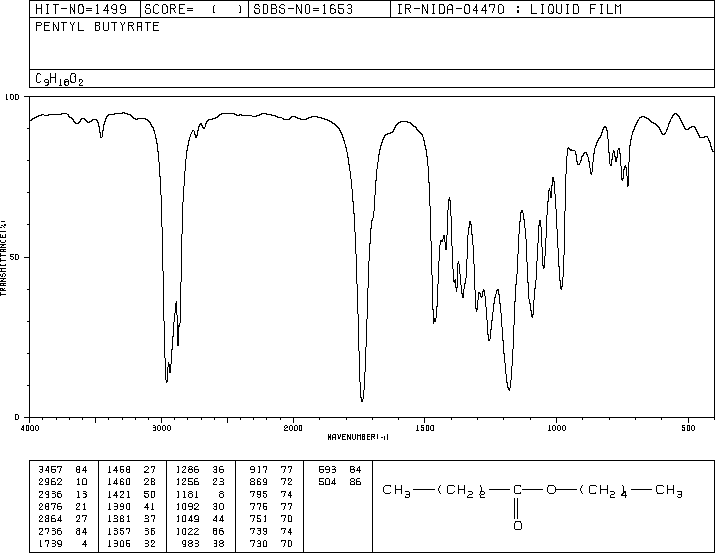
Task: Select the TRANSMITTANCE vertical axis title
Action: (3, 258)
